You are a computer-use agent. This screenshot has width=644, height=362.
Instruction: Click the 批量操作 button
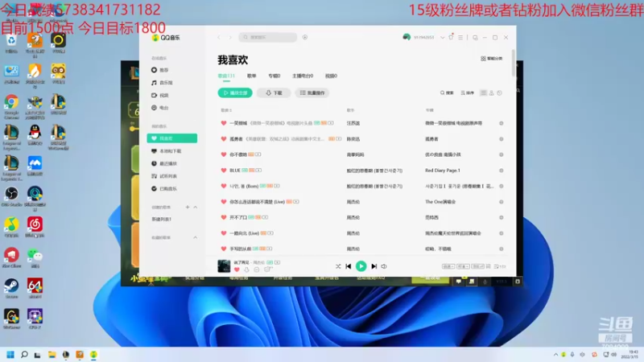(x=312, y=93)
